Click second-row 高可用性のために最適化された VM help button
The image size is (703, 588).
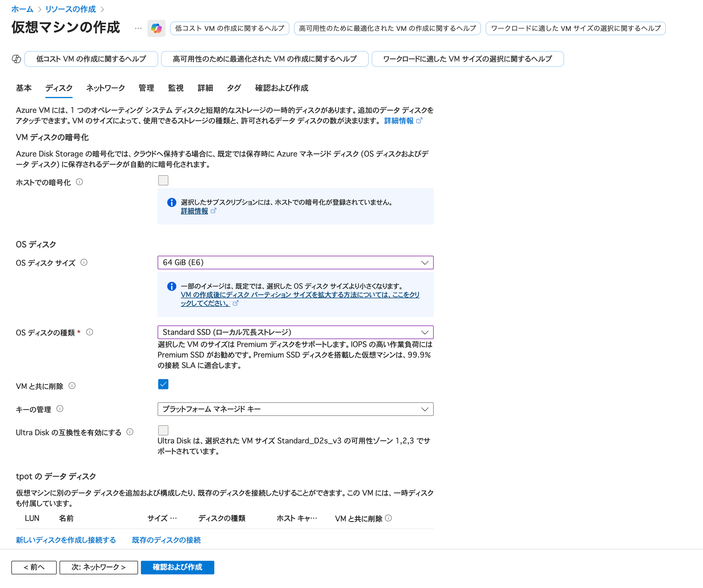[265, 59]
